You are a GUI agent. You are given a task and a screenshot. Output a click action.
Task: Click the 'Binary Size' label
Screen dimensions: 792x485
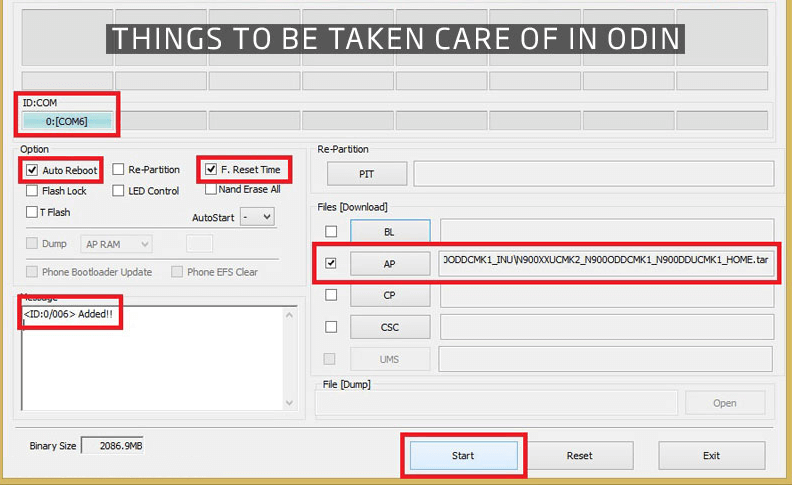click(53, 446)
